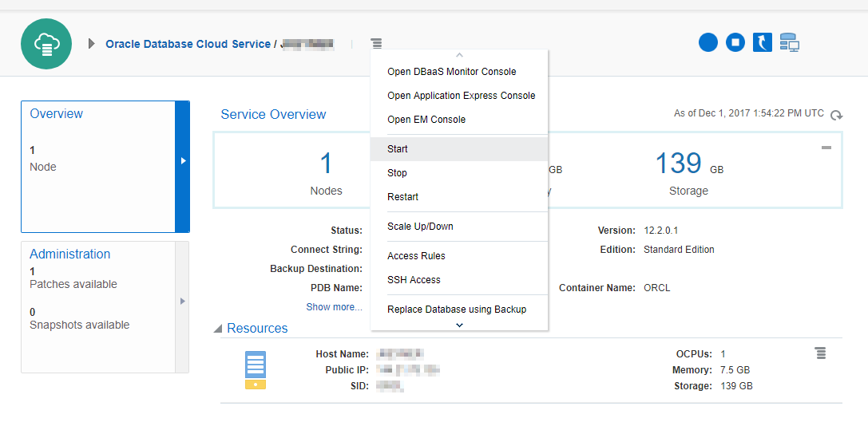This screenshot has width=868, height=426.
Task: Select Open DBaaS Monitor Console
Action: tap(459, 72)
